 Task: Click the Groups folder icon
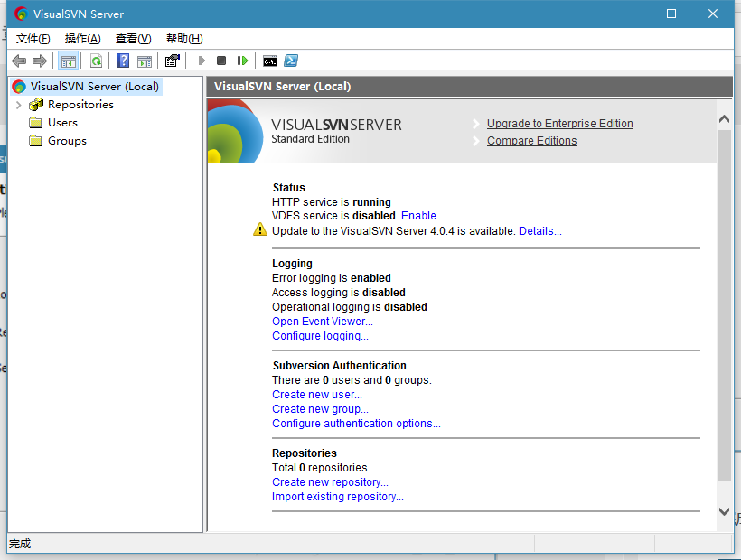[x=36, y=141]
